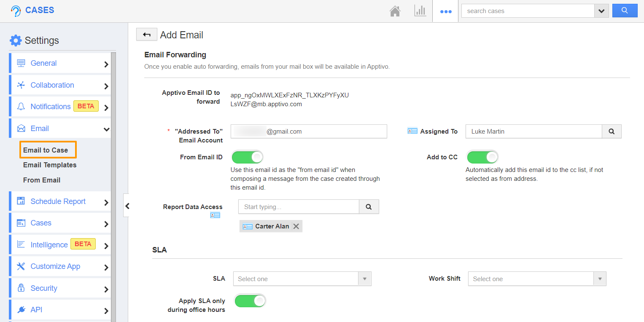Open the more options dots icon
Viewport: 644px width, 322px height.
click(446, 11)
